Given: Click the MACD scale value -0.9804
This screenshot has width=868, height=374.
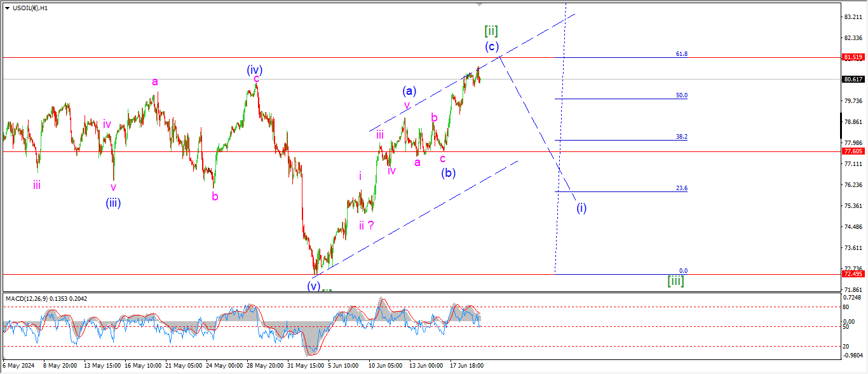Looking at the screenshot, I should 853,355.
